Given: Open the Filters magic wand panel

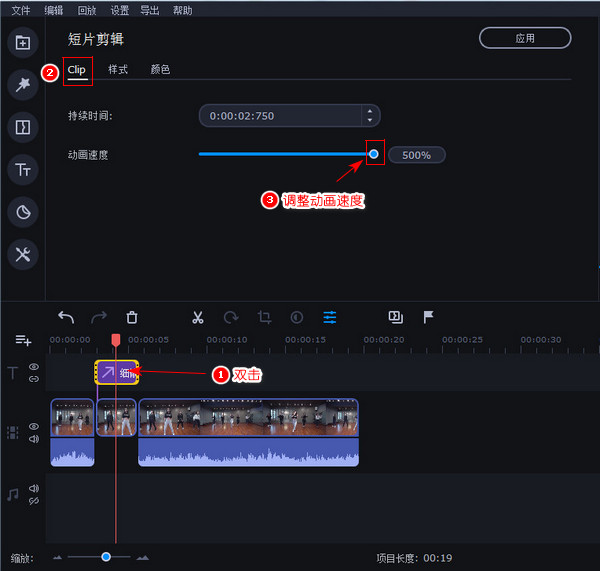Looking at the screenshot, I should click(23, 85).
